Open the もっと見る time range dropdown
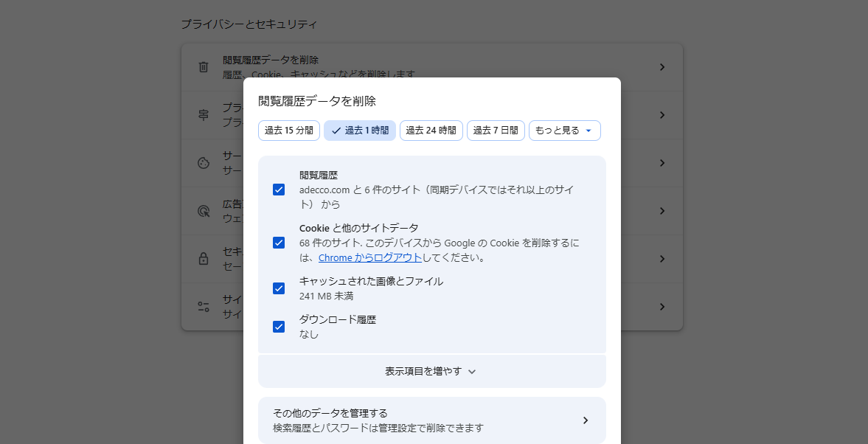Screen dimensions: 868x444 564,131
